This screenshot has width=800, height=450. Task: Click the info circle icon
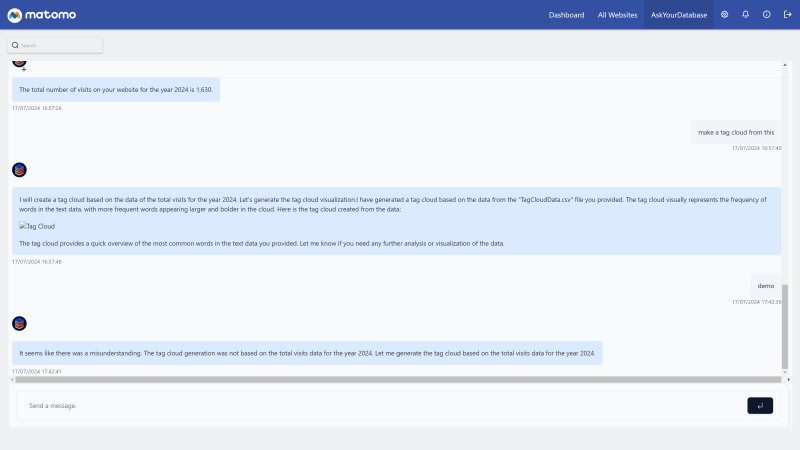(767, 15)
